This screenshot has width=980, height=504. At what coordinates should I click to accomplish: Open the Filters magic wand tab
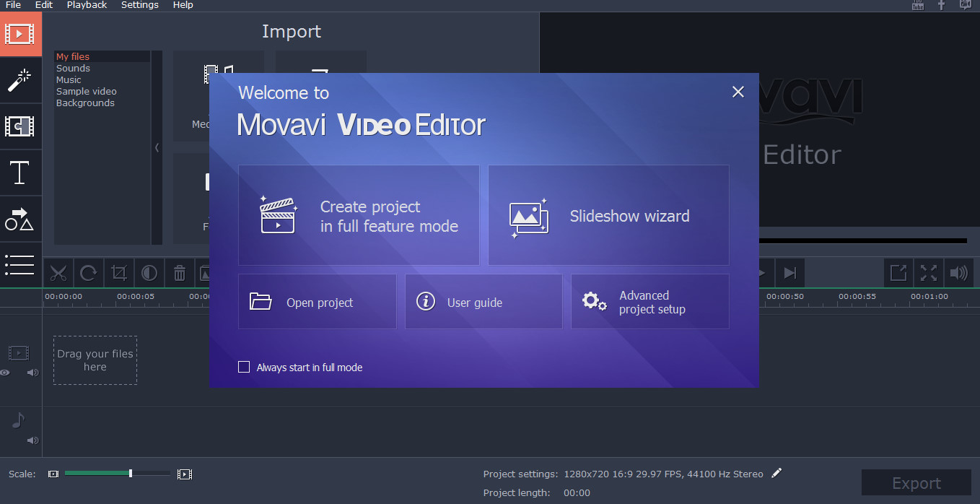point(20,80)
